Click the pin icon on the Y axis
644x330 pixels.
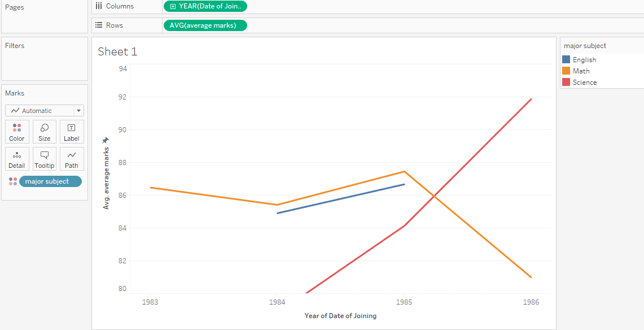point(105,140)
